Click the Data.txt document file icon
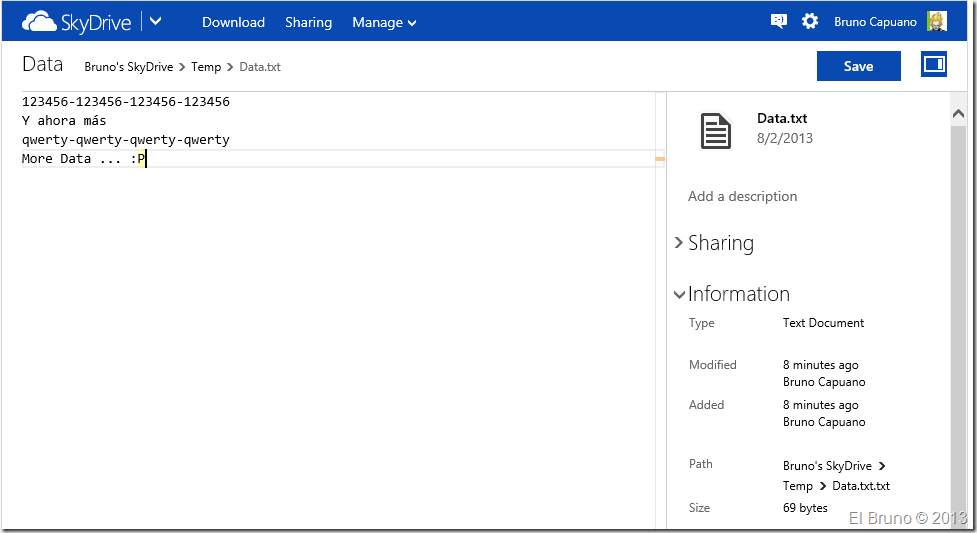977x533 pixels. click(716, 131)
